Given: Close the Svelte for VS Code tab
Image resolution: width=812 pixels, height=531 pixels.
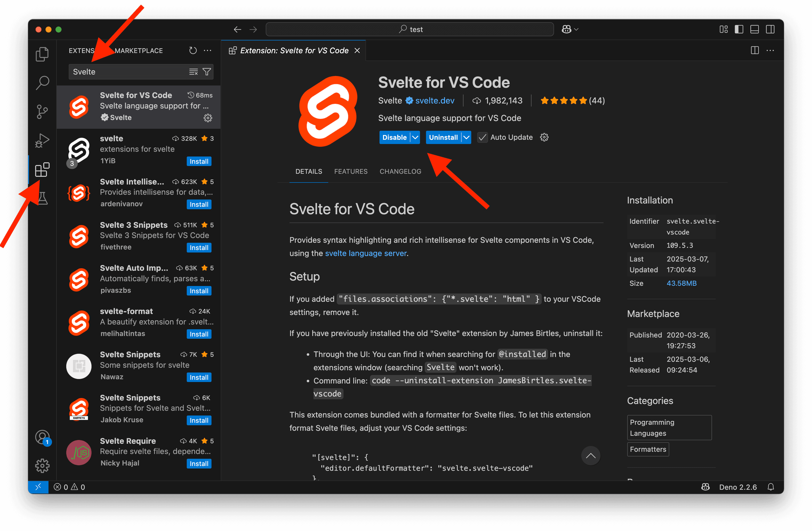Looking at the screenshot, I should 357,50.
